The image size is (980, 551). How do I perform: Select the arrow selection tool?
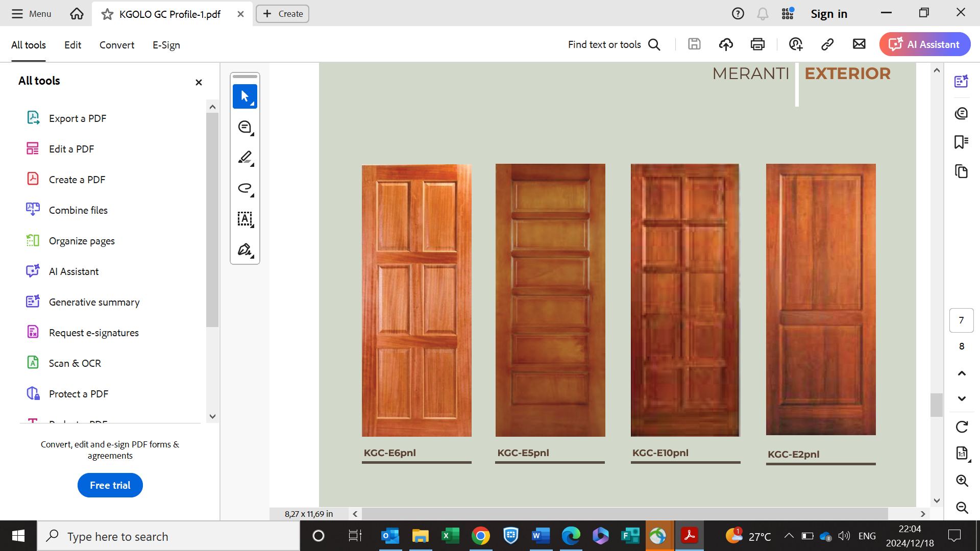(244, 96)
